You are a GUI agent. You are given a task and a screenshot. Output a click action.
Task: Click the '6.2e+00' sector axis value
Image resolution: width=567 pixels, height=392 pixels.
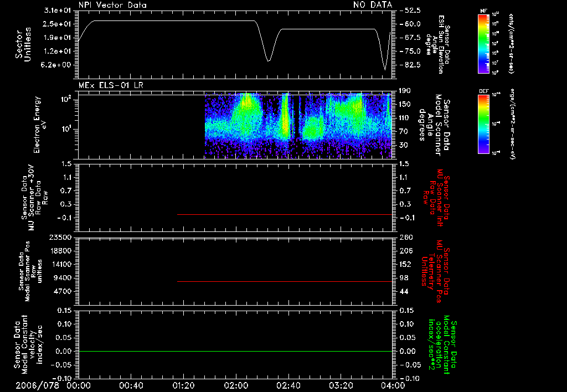point(57,65)
